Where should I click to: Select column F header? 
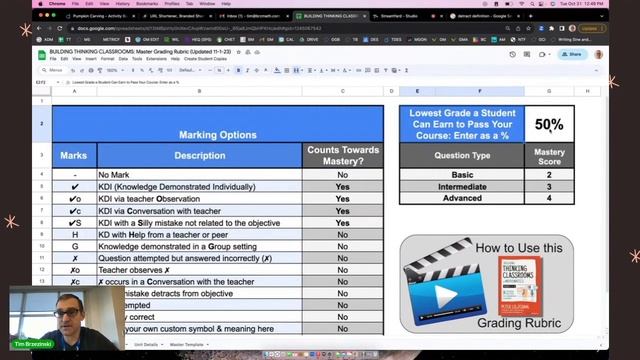(480, 91)
